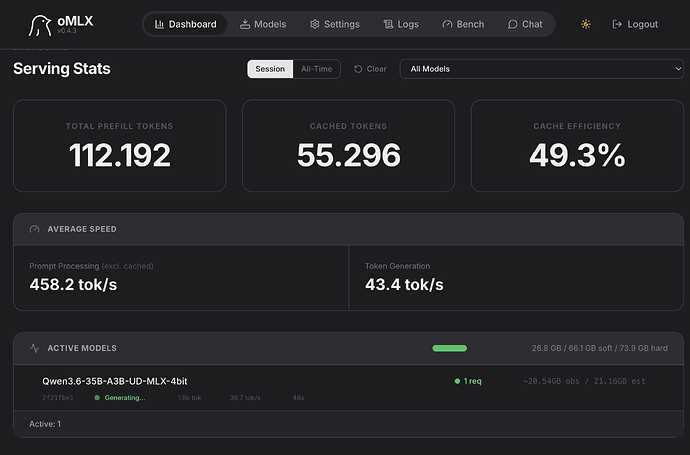Click the 46s elapsed time
The height and width of the screenshot is (455, 690).
click(298, 398)
